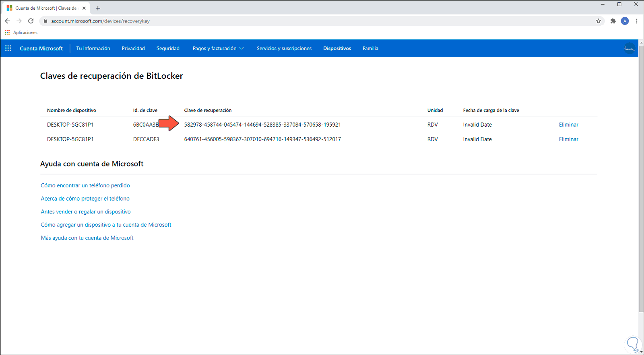The width and height of the screenshot is (644, 355).
Task: Click the Id. de clave column header
Action: pyautogui.click(x=145, y=110)
